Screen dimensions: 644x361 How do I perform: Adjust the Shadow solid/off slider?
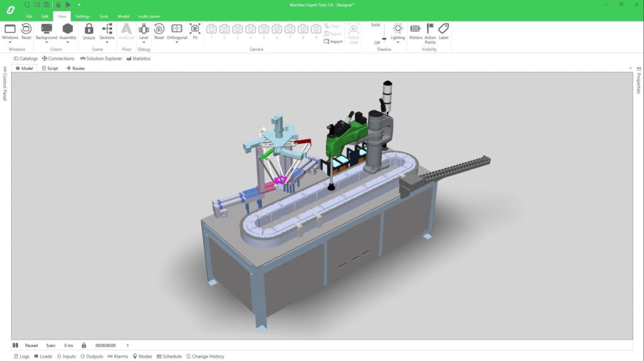coord(384,38)
